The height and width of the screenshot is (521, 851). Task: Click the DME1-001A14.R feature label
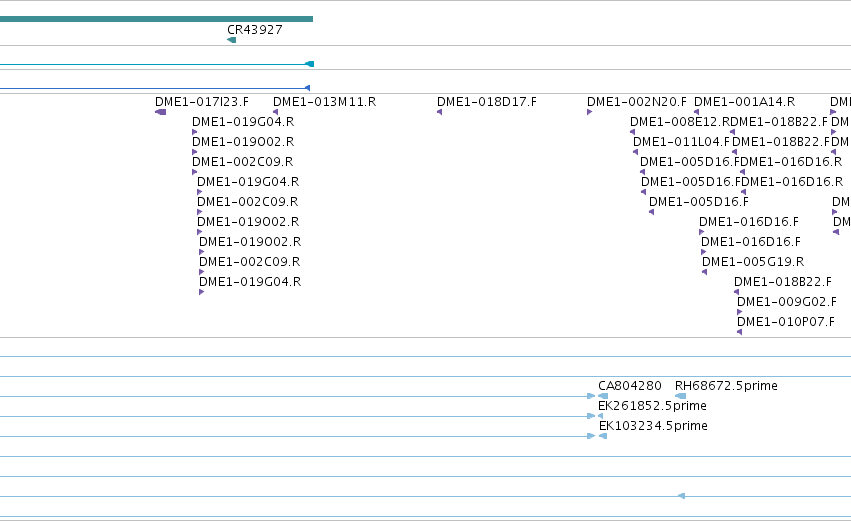click(745, 102)
